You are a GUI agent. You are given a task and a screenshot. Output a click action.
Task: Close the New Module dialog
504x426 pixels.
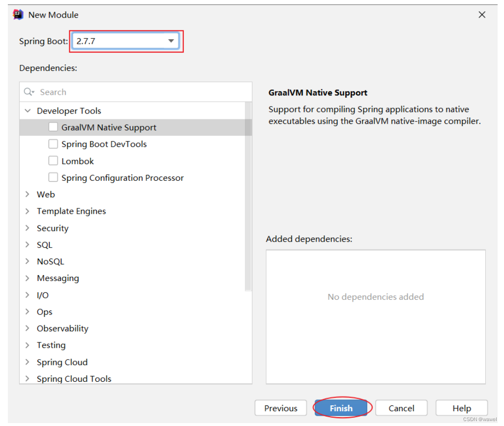click(482, 14)
